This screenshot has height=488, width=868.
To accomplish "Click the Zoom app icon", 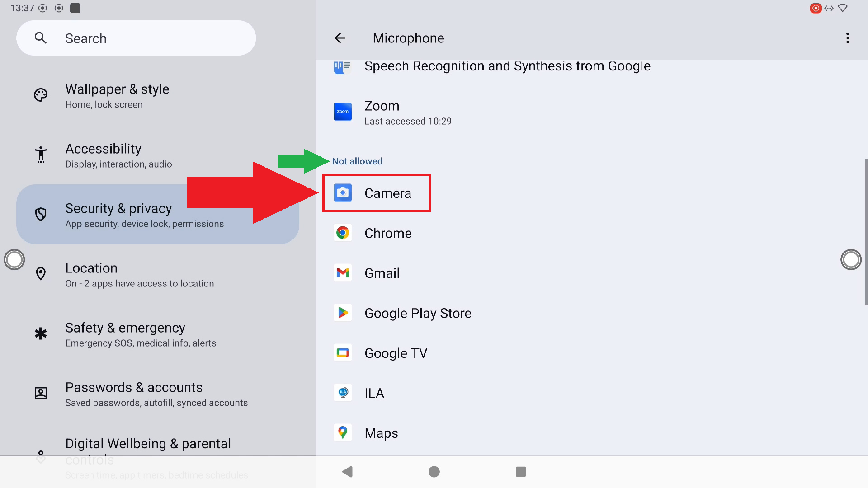I will click(343, 112).
